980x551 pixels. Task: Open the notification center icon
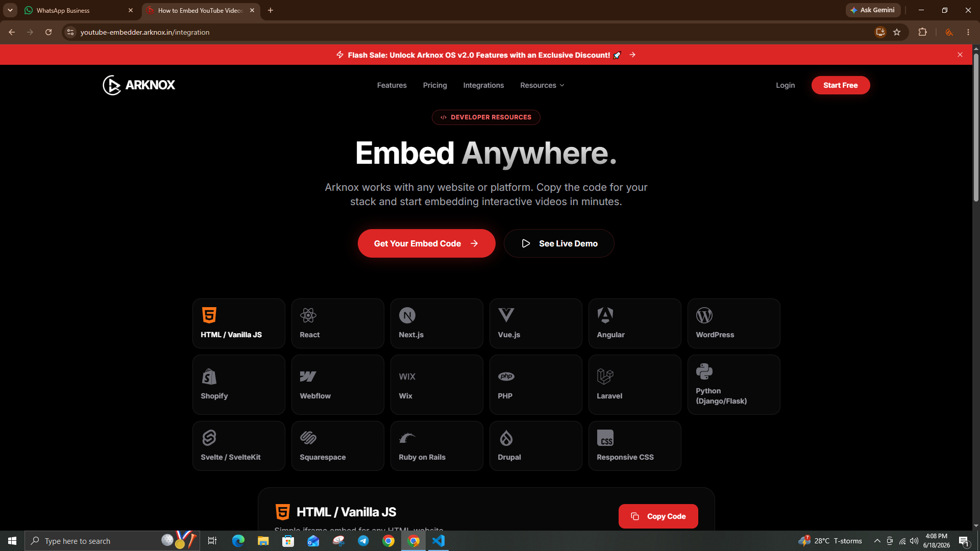[964, 541]
